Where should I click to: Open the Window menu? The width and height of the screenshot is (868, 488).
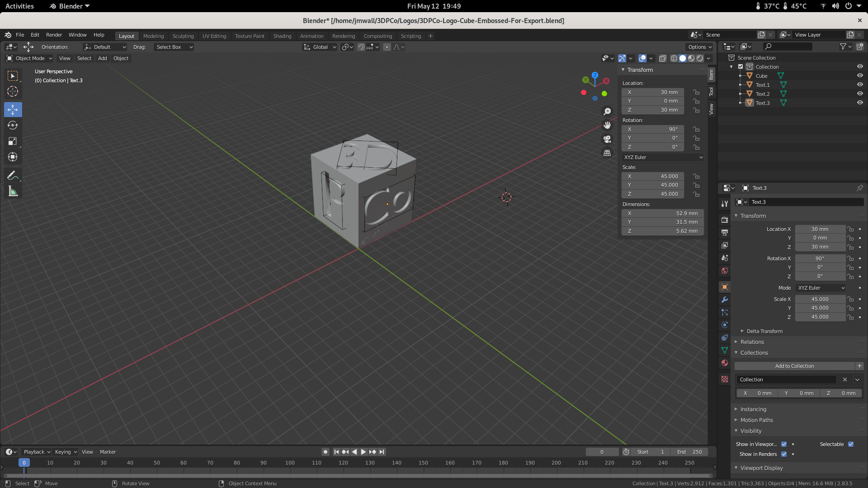pyautogui.click(x=77, y=35)
